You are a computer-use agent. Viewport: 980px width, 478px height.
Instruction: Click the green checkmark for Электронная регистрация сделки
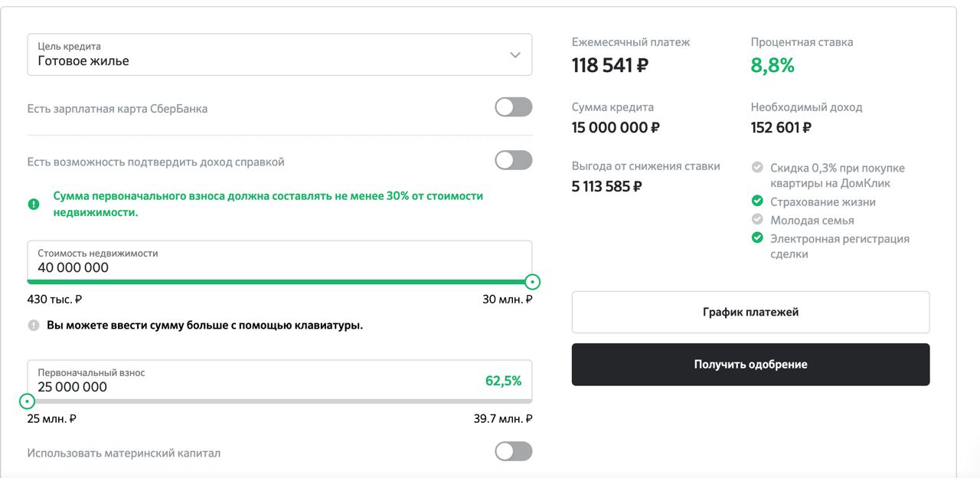[x=757, y=238]
